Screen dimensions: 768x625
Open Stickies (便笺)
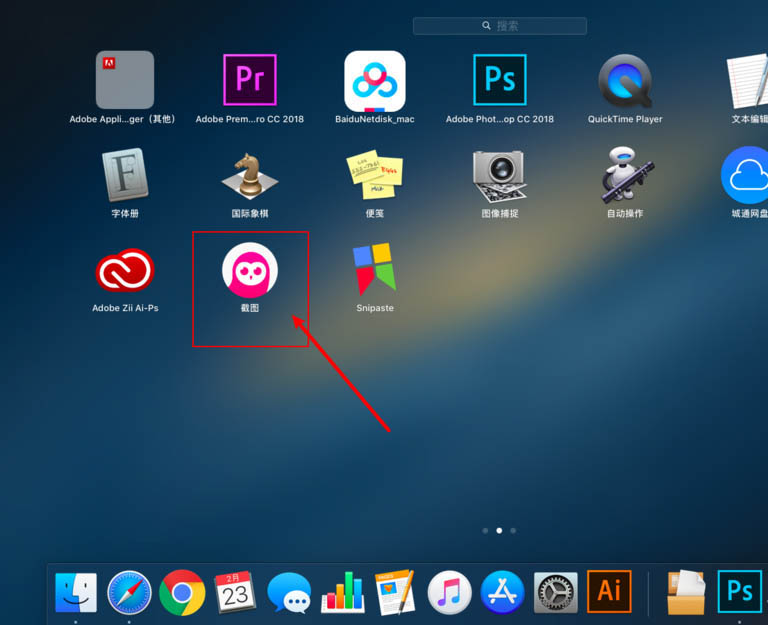pos(375,175)
